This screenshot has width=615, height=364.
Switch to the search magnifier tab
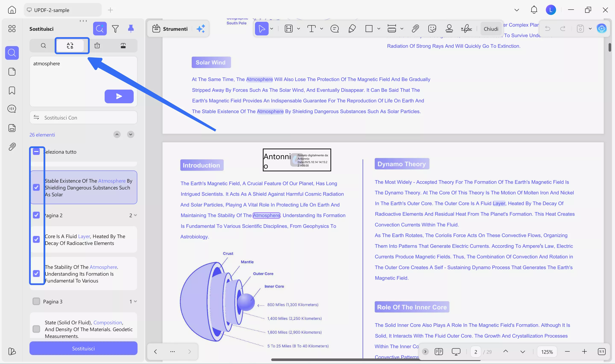click(x=43, y=46)
